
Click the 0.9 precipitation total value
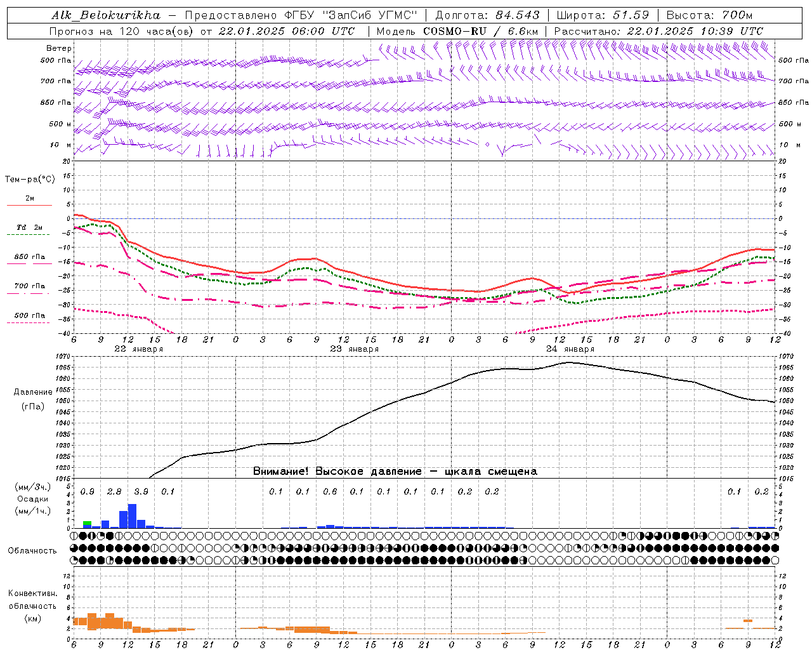point(87,491)
